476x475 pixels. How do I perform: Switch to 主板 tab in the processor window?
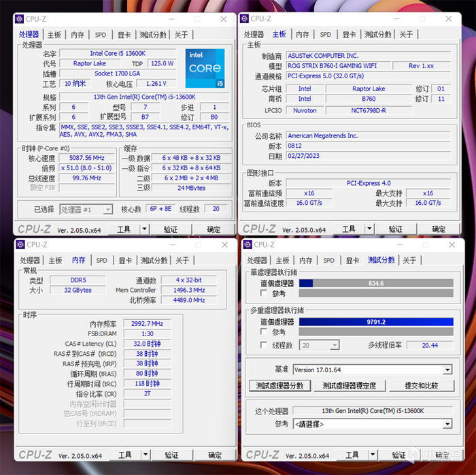54,35
